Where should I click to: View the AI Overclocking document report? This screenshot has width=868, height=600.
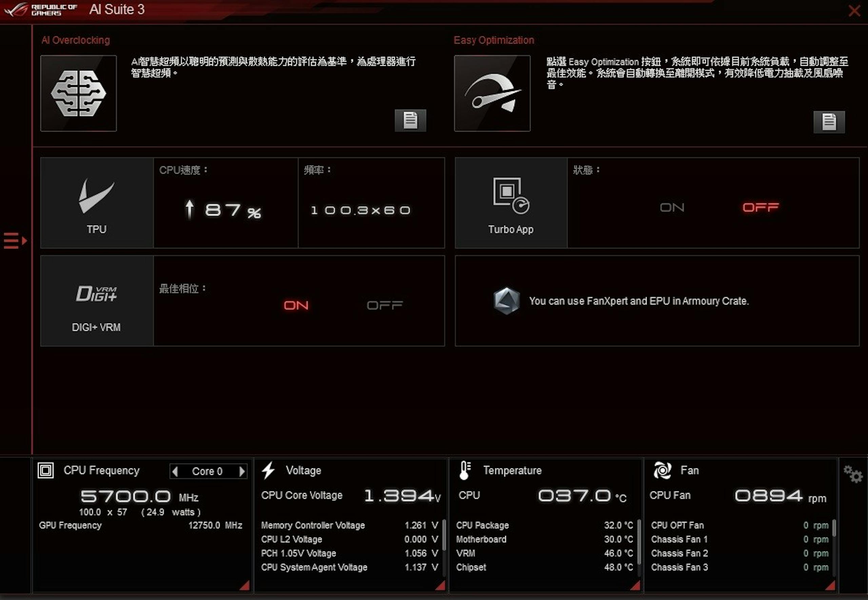(410, 121)
